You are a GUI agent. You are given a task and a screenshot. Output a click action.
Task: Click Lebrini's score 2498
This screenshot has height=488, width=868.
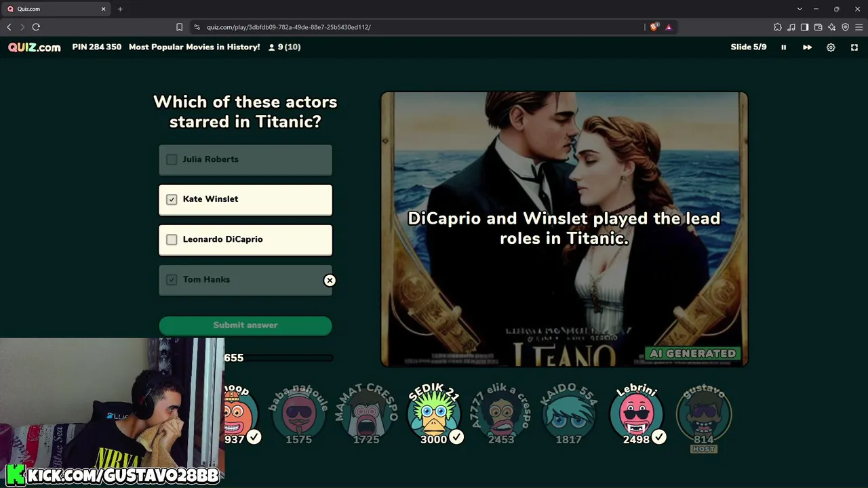coord(636,439)
